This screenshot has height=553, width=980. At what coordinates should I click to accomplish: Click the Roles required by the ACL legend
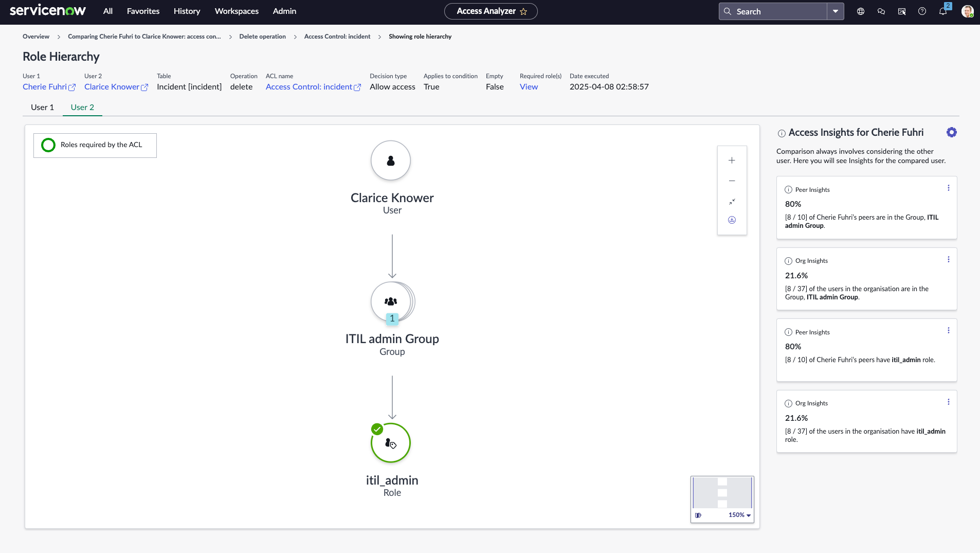(x=95, y=145)
